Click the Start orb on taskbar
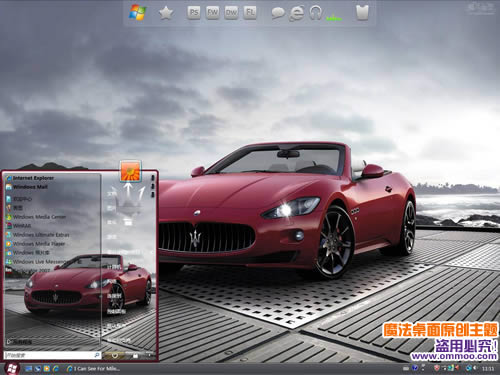 tap(12, 369)
